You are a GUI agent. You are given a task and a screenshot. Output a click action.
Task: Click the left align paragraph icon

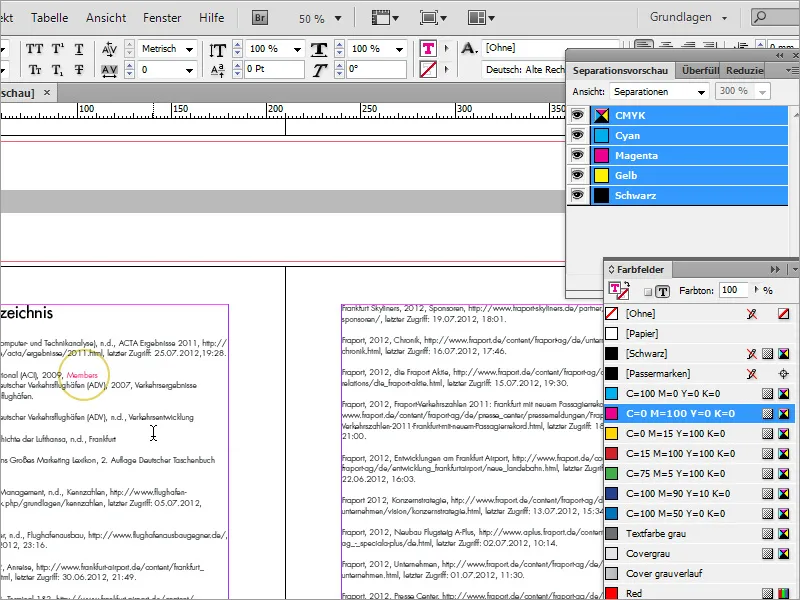pos(643,44)
